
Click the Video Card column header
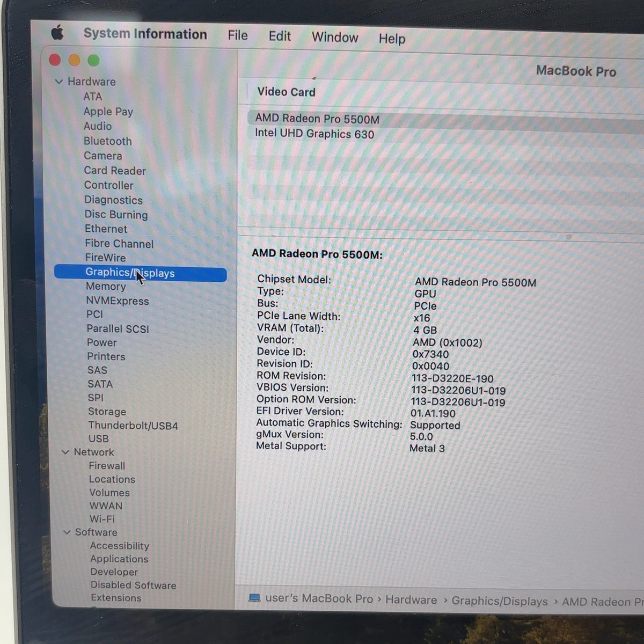pos(286,92)
